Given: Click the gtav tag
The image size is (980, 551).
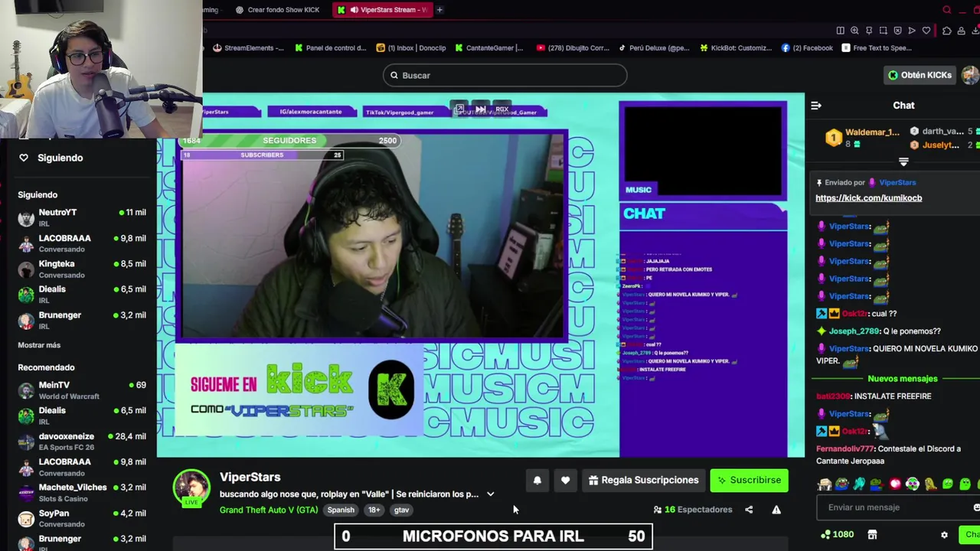Looking at the screenshot, I should [401, 510].
